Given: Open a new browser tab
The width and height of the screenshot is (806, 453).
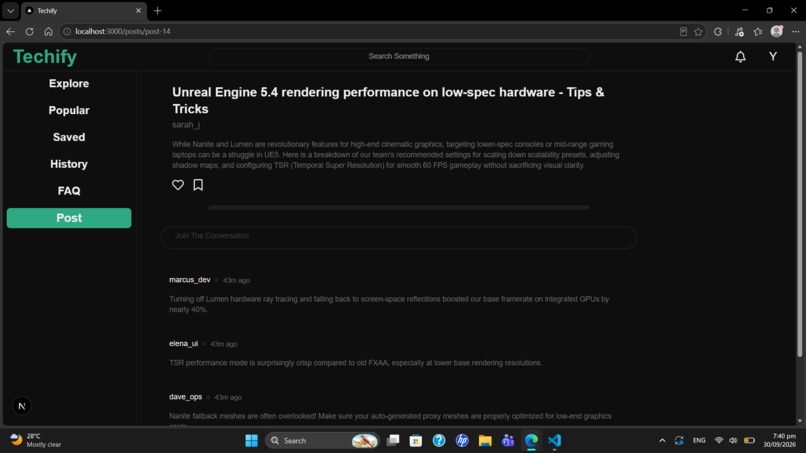Looking at the screenshot, I should pos(157,11).
